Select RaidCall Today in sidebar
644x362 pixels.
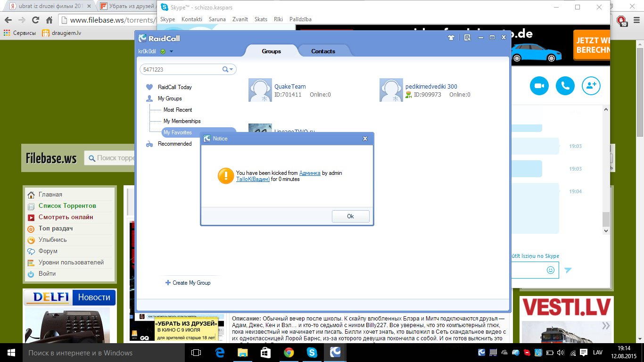pos(174,87)
